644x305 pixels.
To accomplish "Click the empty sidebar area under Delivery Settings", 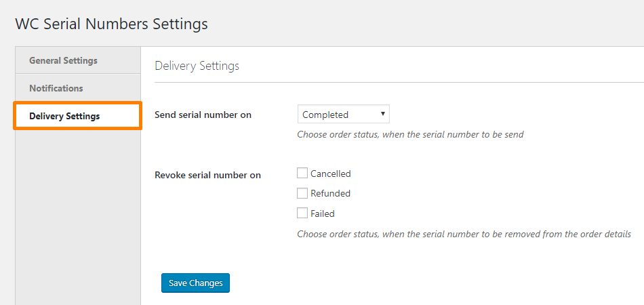I will pos(77,217).
